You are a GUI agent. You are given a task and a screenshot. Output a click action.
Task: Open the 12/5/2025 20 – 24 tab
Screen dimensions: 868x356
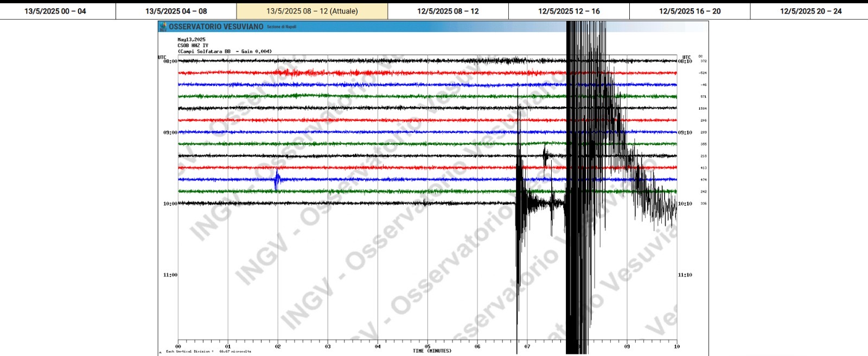pyautogui.click(x=811, y=11)
